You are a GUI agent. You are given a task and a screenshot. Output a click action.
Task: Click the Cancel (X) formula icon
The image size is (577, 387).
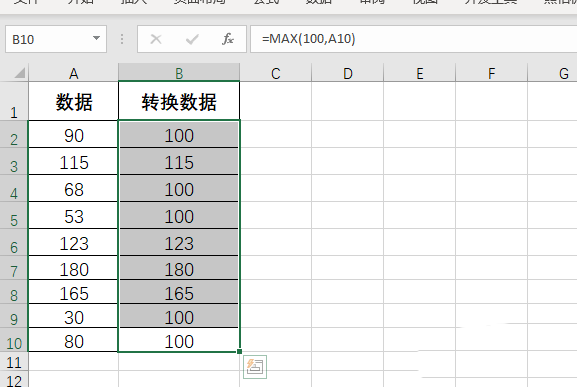point(156,39)
